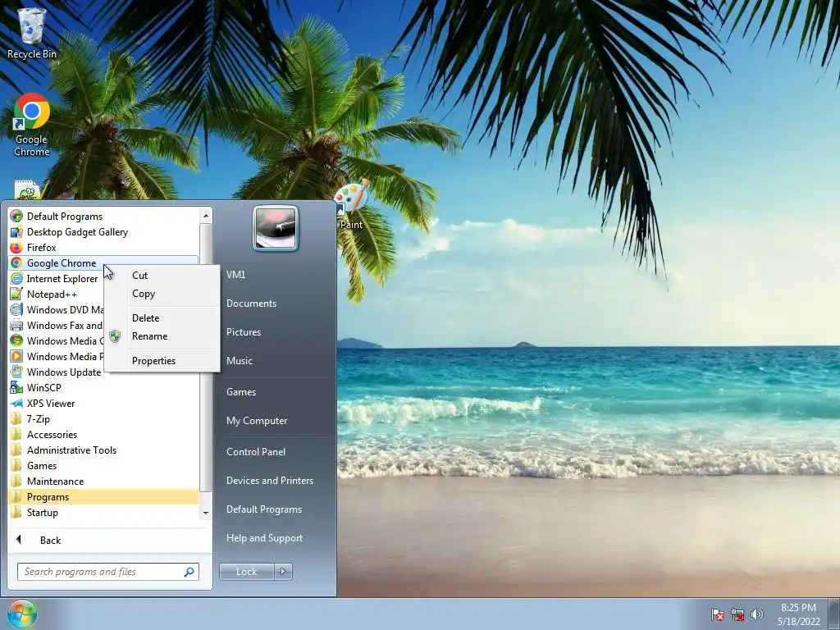Open the VM1 user folder link
840x630 pixels.
point(235,274)
